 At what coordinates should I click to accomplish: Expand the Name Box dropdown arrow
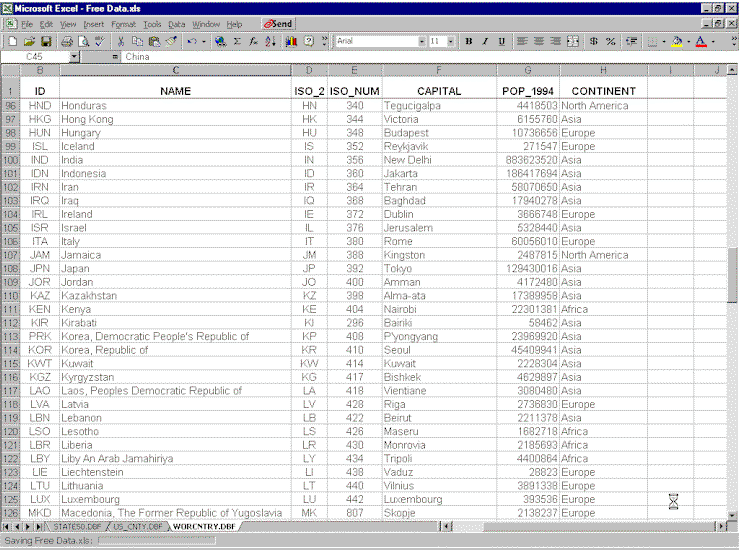coord(74,57)
